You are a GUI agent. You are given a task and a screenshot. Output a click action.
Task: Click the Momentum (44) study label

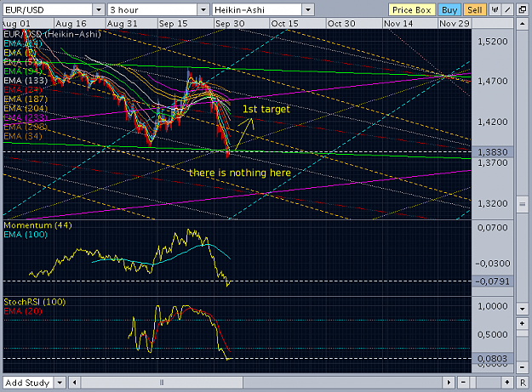click(37, 225)
